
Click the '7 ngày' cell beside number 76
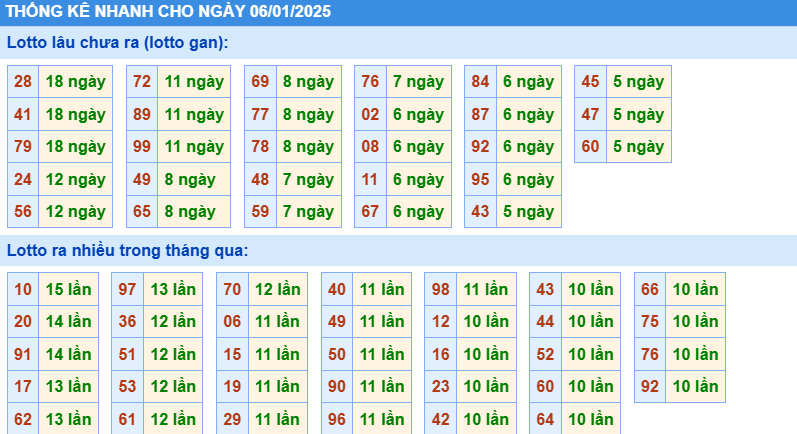pos(418,82)
